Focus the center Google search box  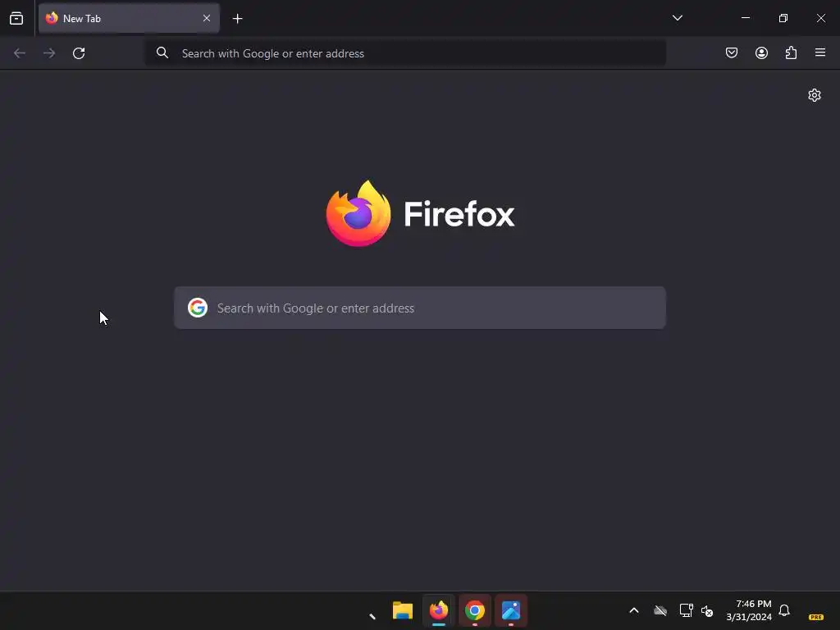point(420,308)
